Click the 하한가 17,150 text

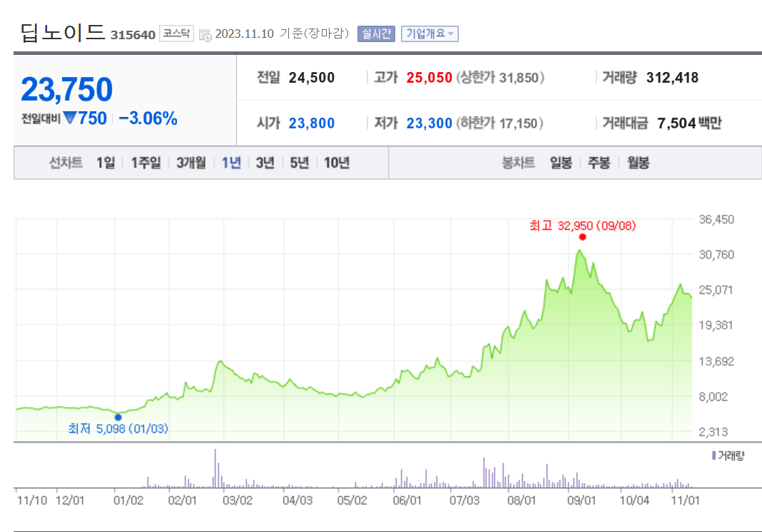(x=499, y=123)
